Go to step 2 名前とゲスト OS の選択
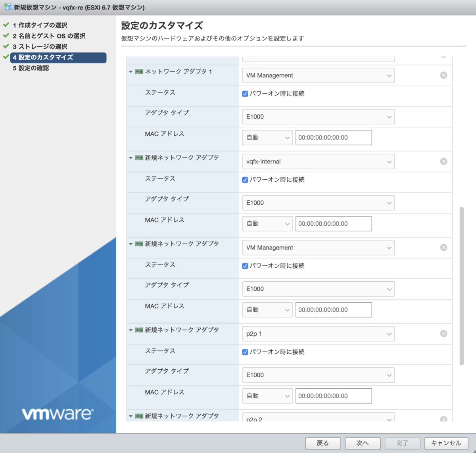Image resolution: width=476 pixels, height=453 pixels. click(49, 36)
